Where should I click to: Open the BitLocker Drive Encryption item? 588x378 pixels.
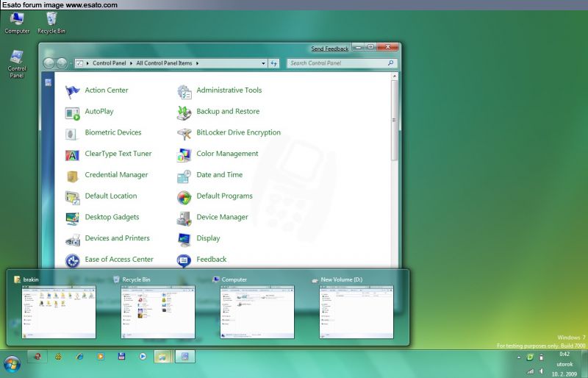click(238, 133)
